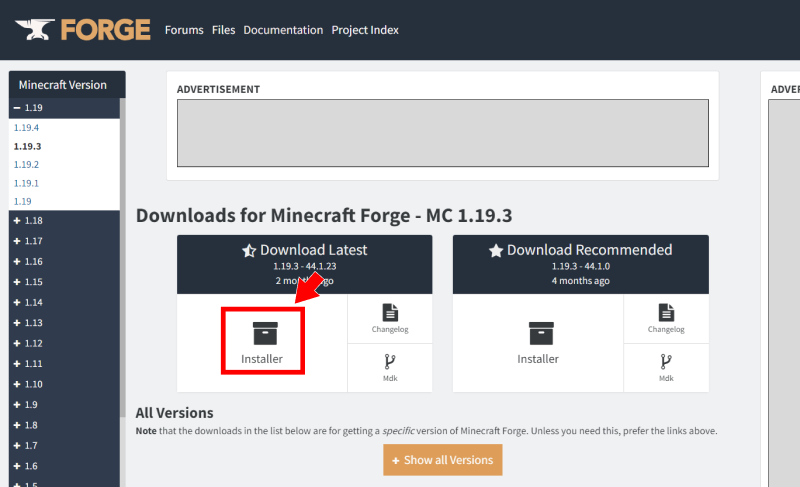Click the version sidebar scrollbar
The image size is (800, 487).
pos(122,258)
